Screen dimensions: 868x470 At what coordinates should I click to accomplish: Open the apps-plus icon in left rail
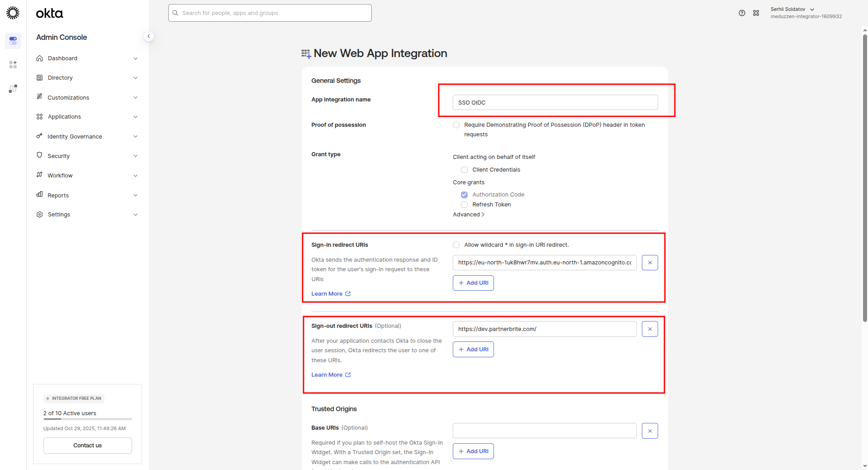coord(13,65)
